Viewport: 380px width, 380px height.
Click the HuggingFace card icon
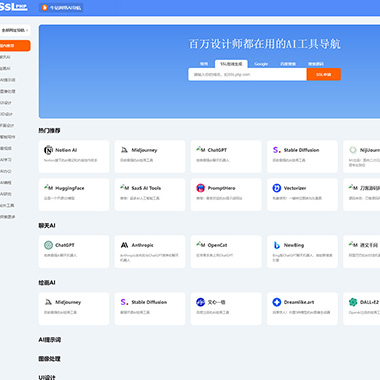pos(49,188)
